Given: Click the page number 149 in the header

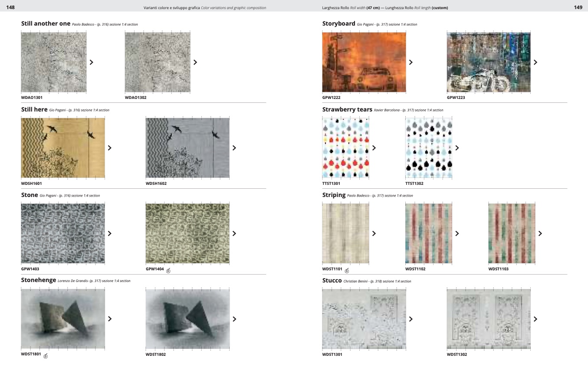Looking at the screenshot, I should point(578,7).
